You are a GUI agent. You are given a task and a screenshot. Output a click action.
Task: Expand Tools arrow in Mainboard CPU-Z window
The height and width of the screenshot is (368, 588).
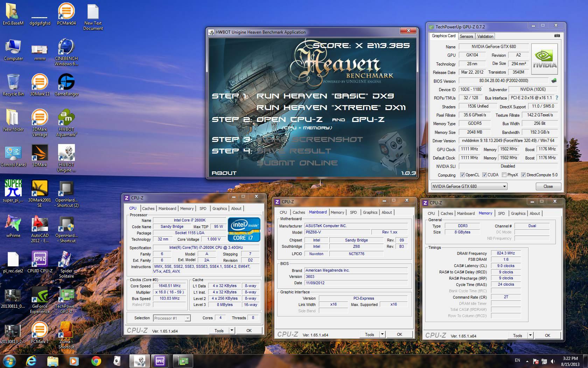(x=382, y=334)
